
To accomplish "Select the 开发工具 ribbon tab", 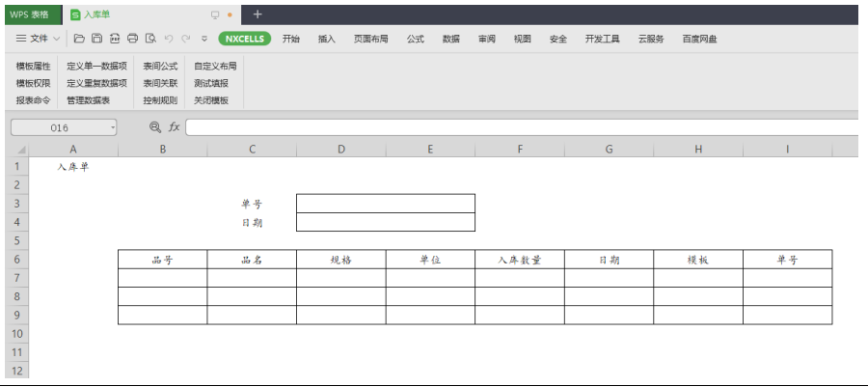I will coord(602,39).
